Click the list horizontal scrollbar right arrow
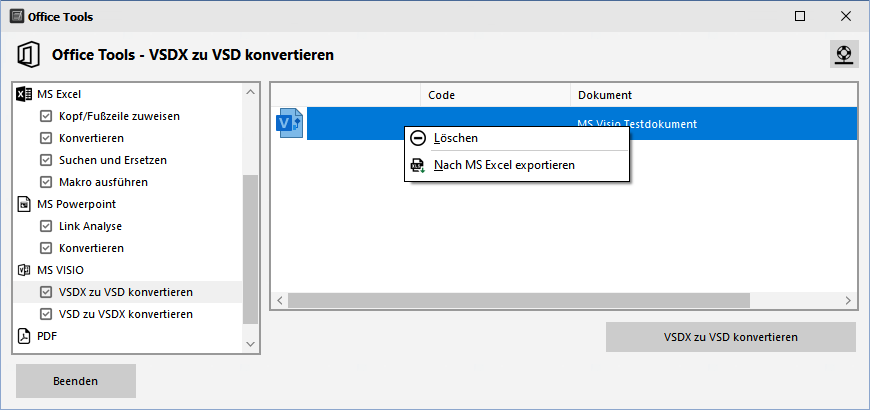The height and width of the screenshot is (410, 870). click(x=848, y=301)
